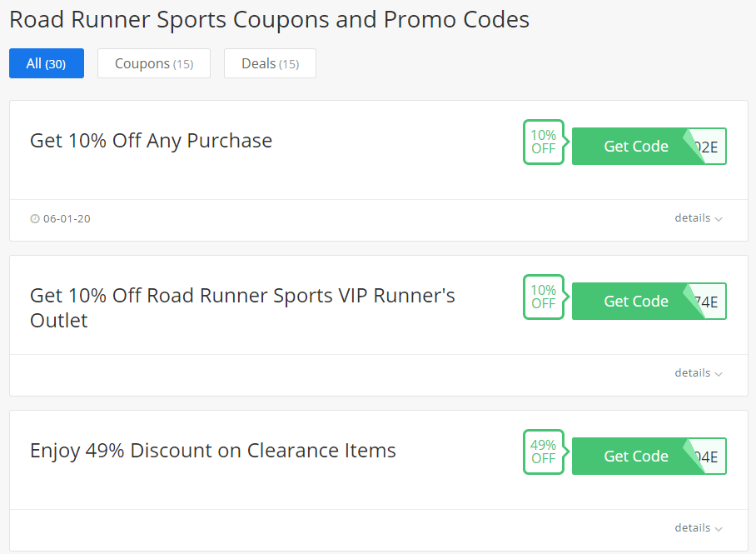The image size is (756, 554).
Task: Click the 49% OFF badge for Clearance Items
Action: pos(544,452)
